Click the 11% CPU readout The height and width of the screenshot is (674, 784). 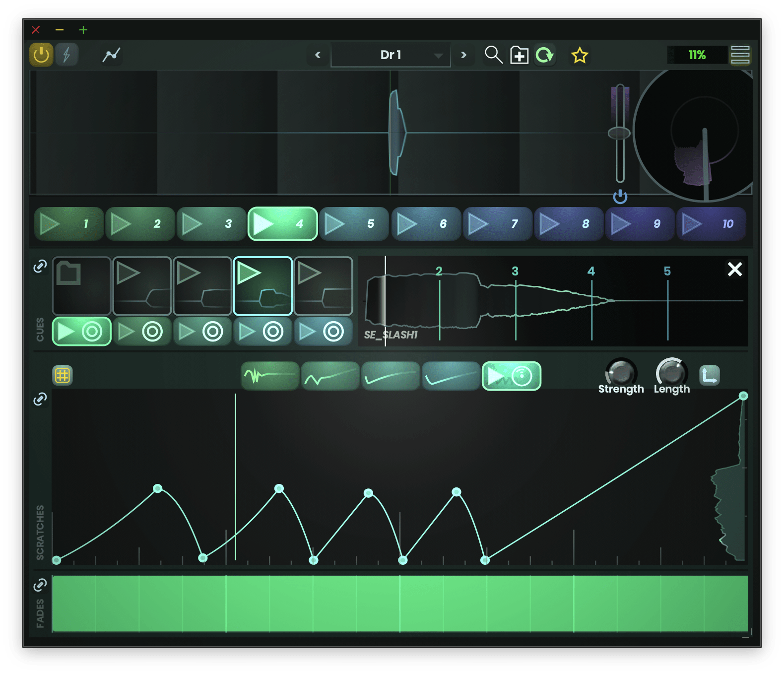click(x=697, y=55)
